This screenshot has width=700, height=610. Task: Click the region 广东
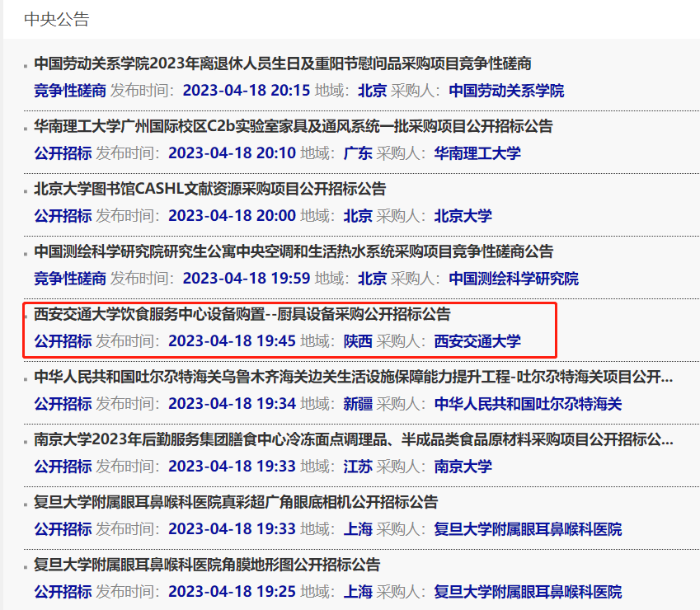click(358, 153)
